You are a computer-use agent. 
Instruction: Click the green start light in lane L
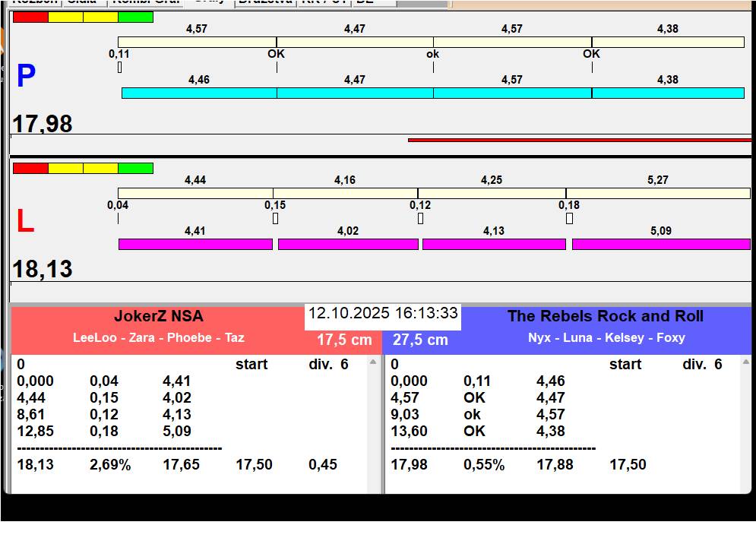(x=135, y=168)
